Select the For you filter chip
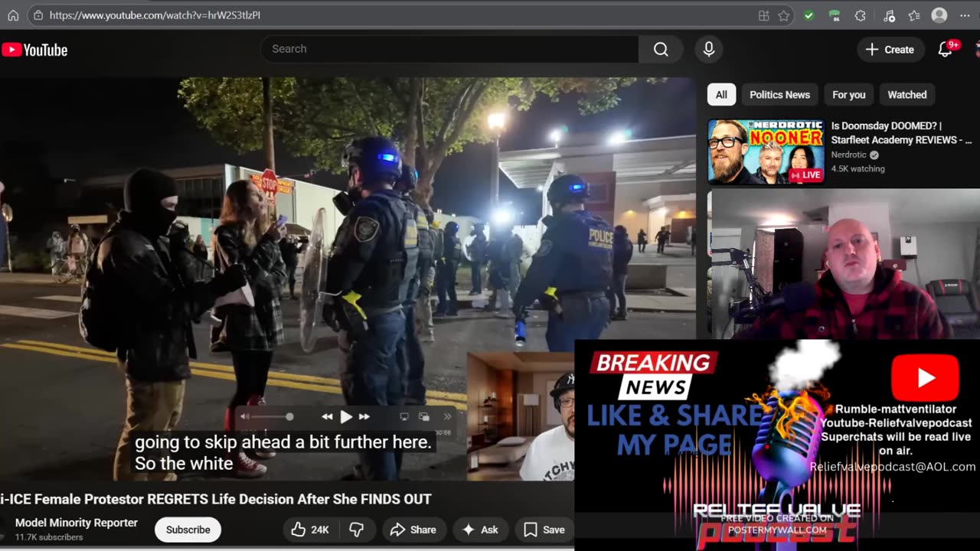The width and height of the screenshot is (980, 551). tap(848, 95)
